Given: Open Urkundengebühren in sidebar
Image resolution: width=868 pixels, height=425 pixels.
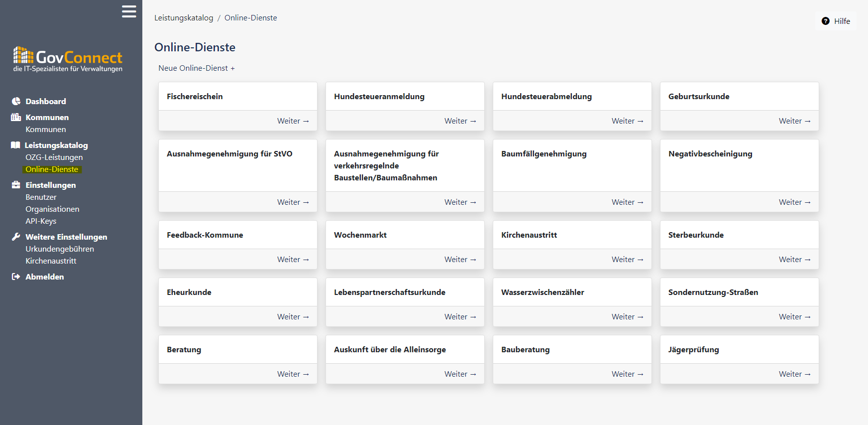Looking at the screenshot, I should click(60, 249).
